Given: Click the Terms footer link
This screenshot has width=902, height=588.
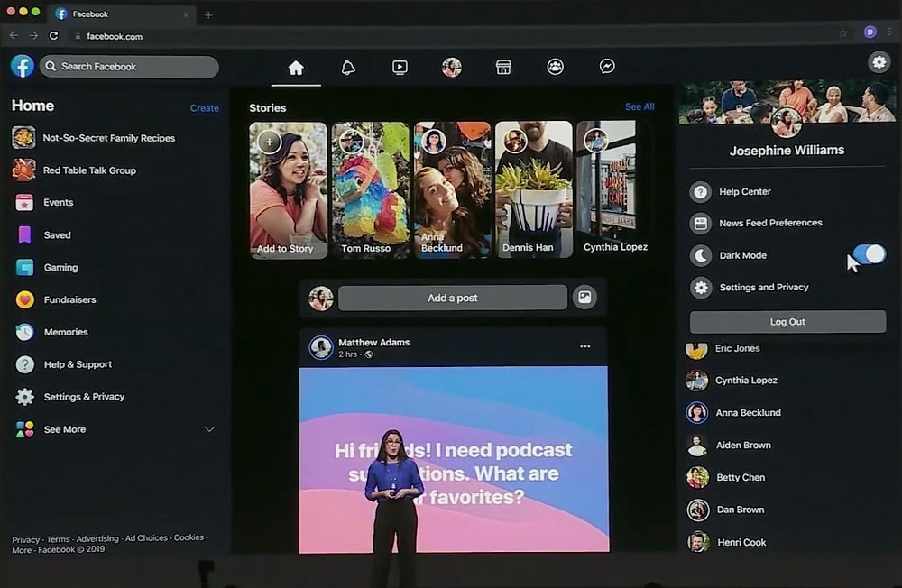Looking at the screenshot, I should pos(58,539).
